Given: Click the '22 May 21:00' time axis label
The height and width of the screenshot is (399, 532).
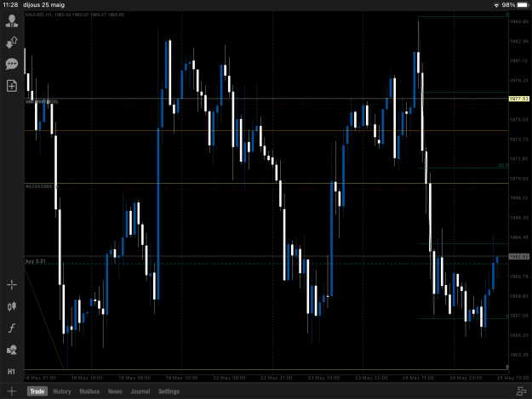Looking at the screenshot, I should click(x=276, y=378).
